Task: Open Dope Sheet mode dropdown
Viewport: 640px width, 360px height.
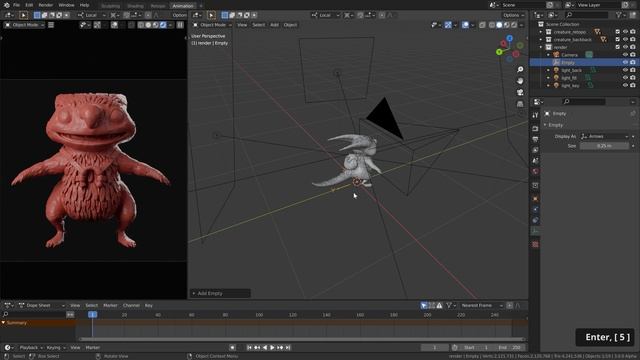Action: click(x=42, y=305)
